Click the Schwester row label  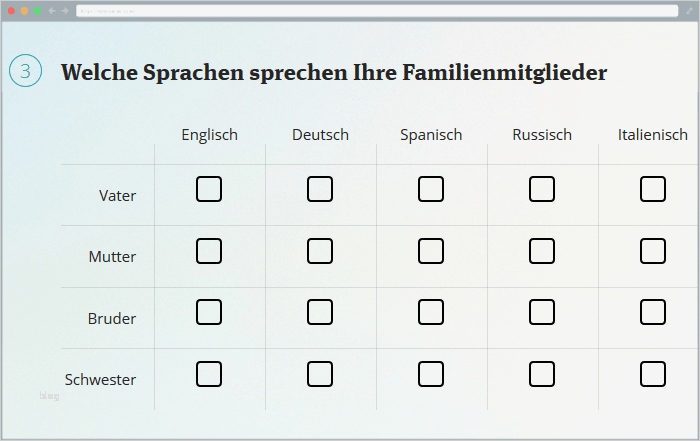click(x=100, y=380)
